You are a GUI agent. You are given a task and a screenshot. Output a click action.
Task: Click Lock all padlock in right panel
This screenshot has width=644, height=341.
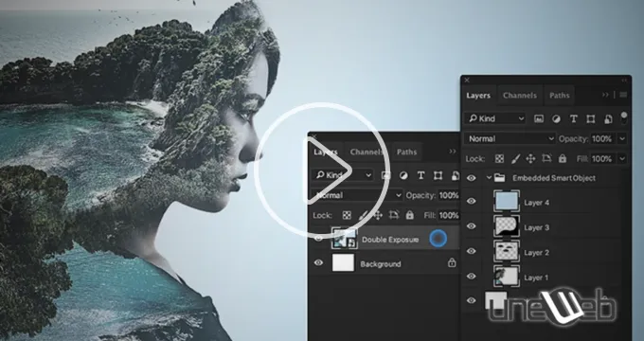point(563,158)
